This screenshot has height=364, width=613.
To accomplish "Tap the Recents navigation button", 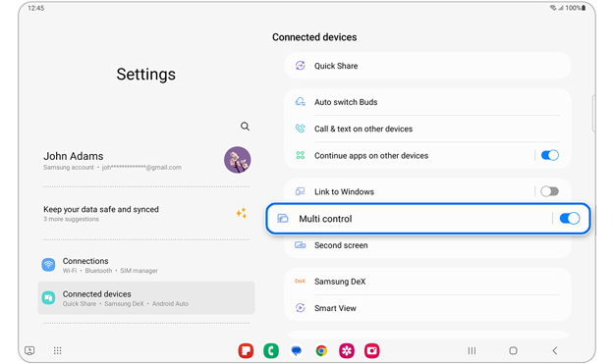I will (472, 350).
